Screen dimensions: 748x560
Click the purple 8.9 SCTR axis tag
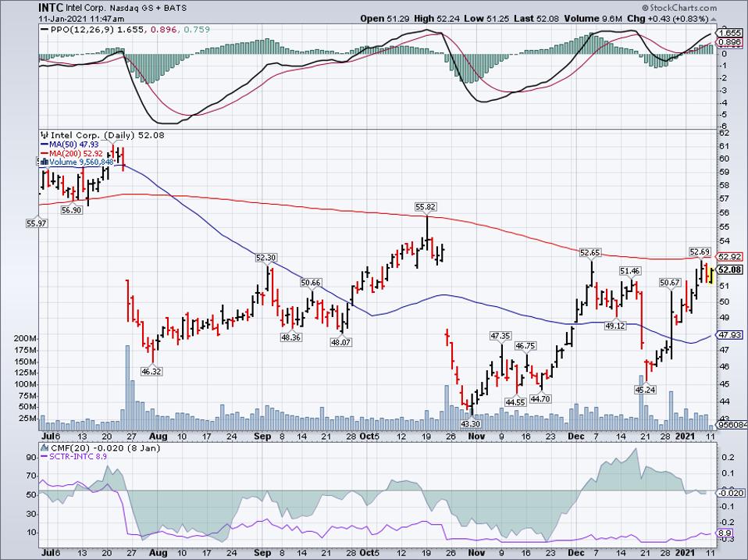click(725, 533)
